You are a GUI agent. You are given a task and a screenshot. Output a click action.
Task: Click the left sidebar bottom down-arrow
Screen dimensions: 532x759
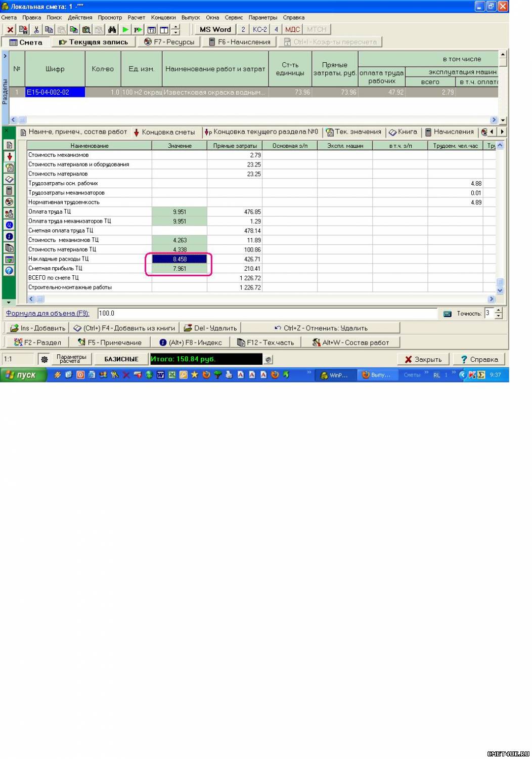pyautogui.click(x=9, y=302)
